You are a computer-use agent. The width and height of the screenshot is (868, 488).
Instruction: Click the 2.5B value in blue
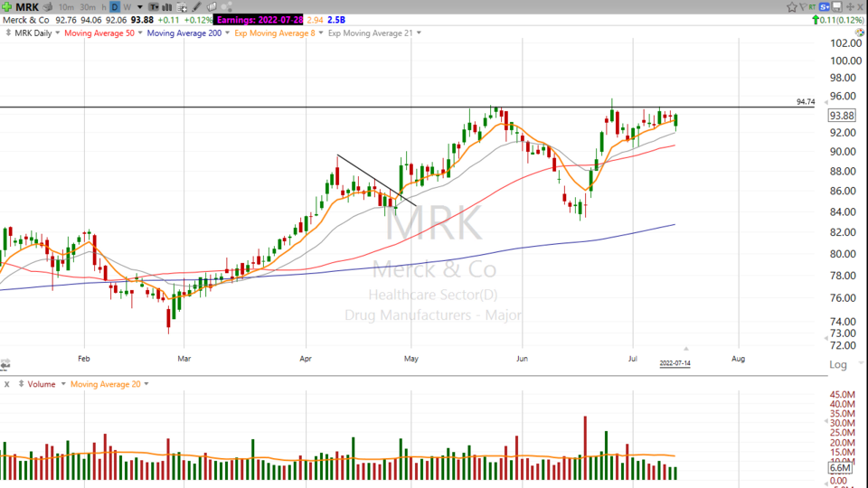pos(336,20)
